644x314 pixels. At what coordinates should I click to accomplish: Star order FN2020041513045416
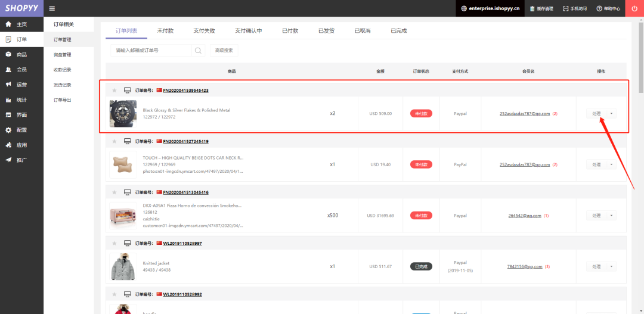[114, 192]
